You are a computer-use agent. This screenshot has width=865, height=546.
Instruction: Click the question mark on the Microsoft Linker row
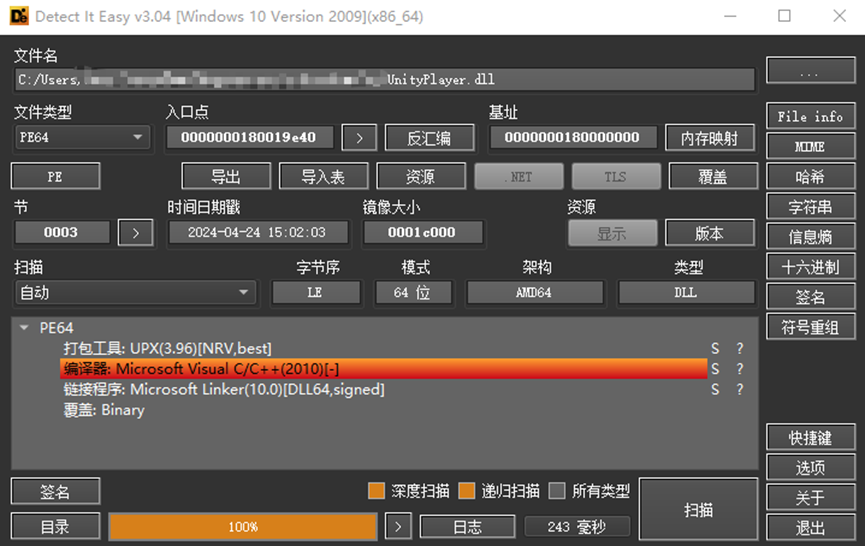coord(740,389)
